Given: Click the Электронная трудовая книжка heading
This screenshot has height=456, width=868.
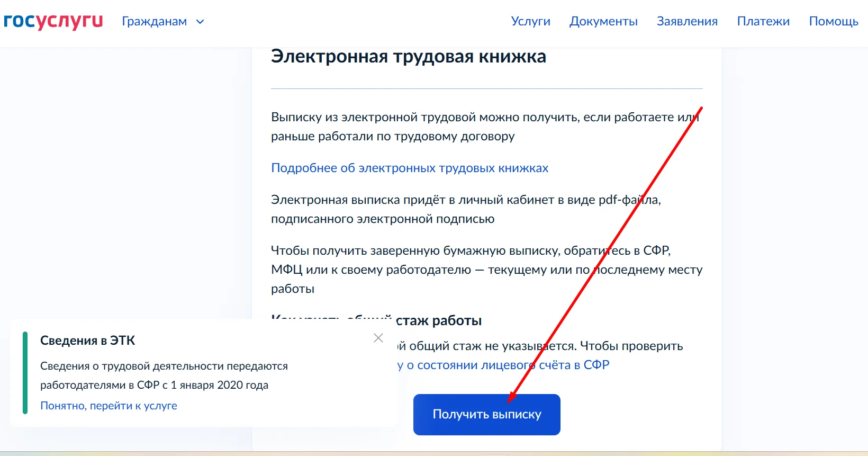Looking at the screenshot, I should pyautogui.click(x=409, y=57).
